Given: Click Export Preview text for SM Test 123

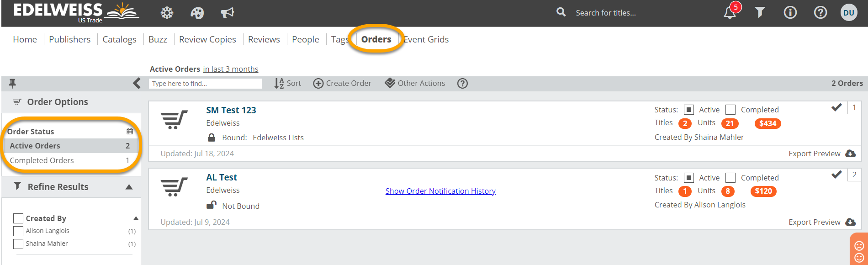Looking at the screenshot, I should point(815,154).
